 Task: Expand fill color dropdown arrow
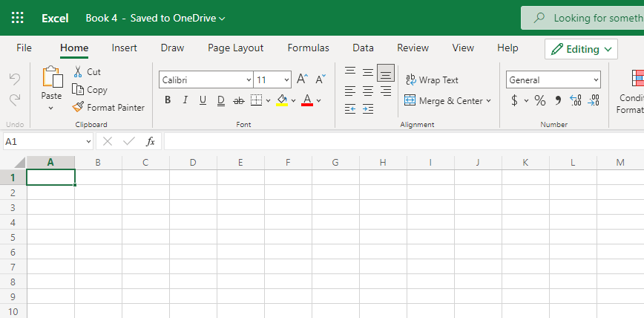[x=293, y=100]
